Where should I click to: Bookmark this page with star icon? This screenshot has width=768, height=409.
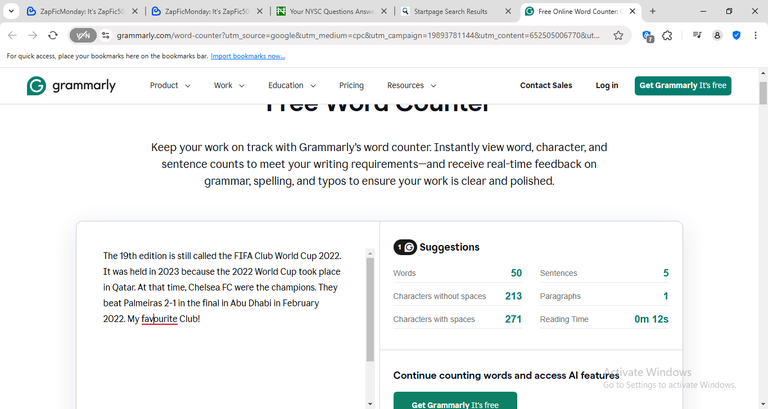coord(618,35)
